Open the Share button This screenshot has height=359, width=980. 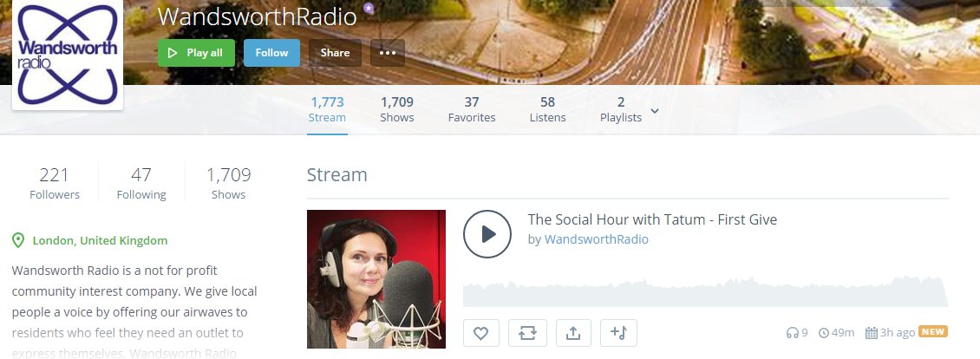(335, 53)
